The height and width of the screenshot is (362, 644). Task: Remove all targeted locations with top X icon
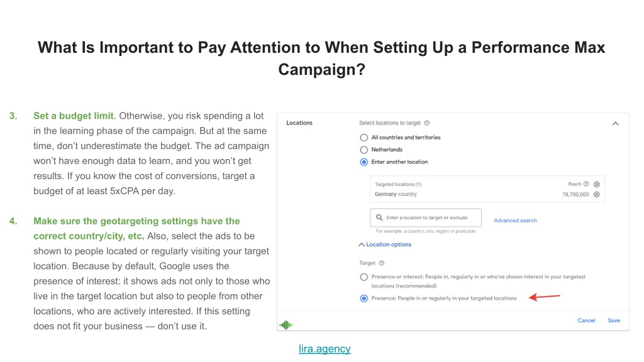coord(597,184)
